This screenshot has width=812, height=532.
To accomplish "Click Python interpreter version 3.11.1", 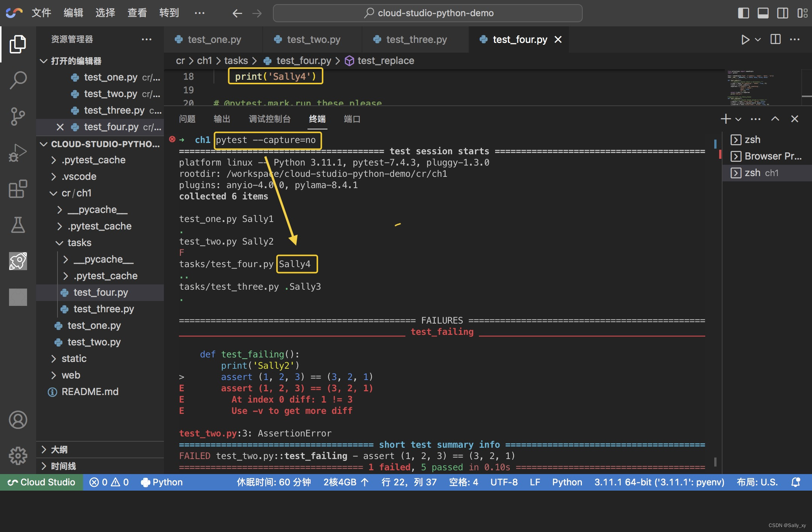I will (659, 482).
